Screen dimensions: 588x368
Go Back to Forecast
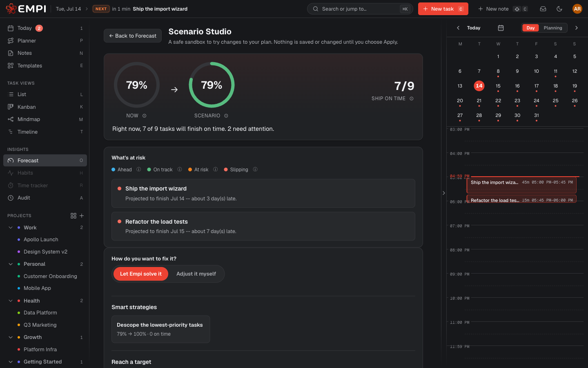[133, 36]
